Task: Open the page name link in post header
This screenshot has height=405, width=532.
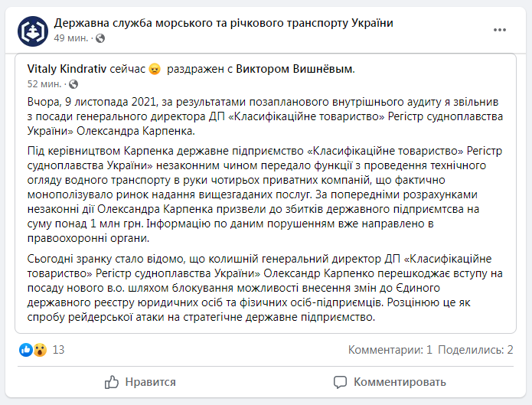Action: pyautogui.click(x=224, y=23)
